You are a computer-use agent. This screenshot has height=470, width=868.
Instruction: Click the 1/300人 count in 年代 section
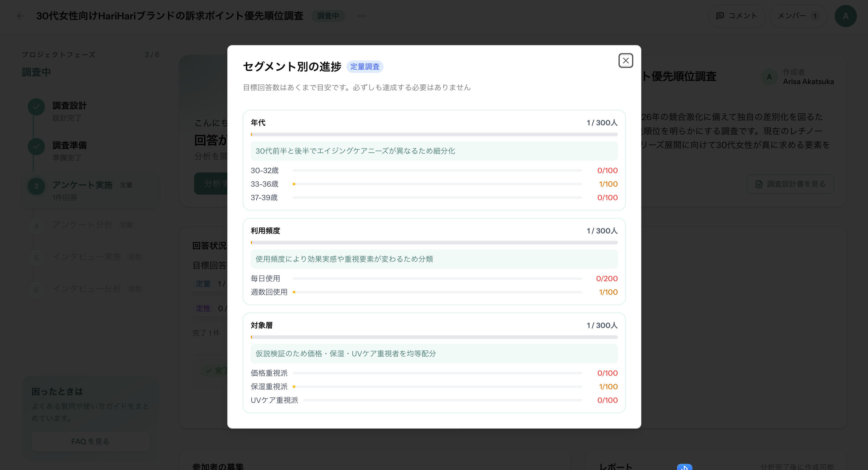[602, 123]
